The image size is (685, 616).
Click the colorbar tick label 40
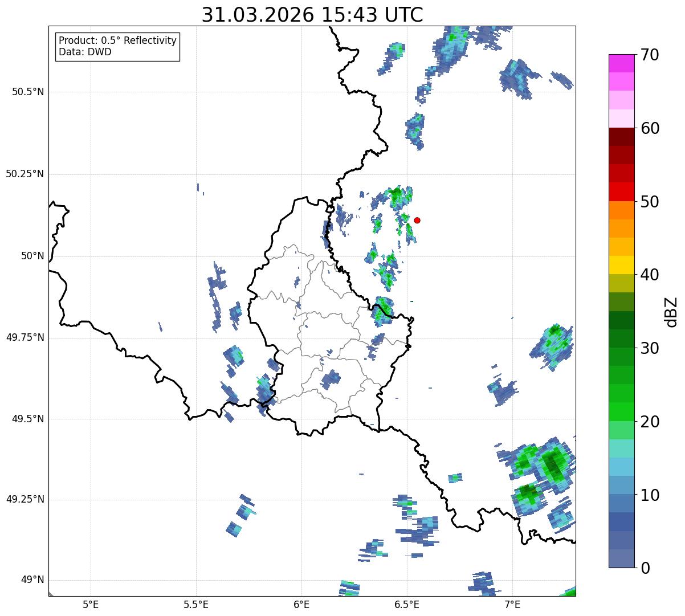pyautogui.click(x=650, y=275)
